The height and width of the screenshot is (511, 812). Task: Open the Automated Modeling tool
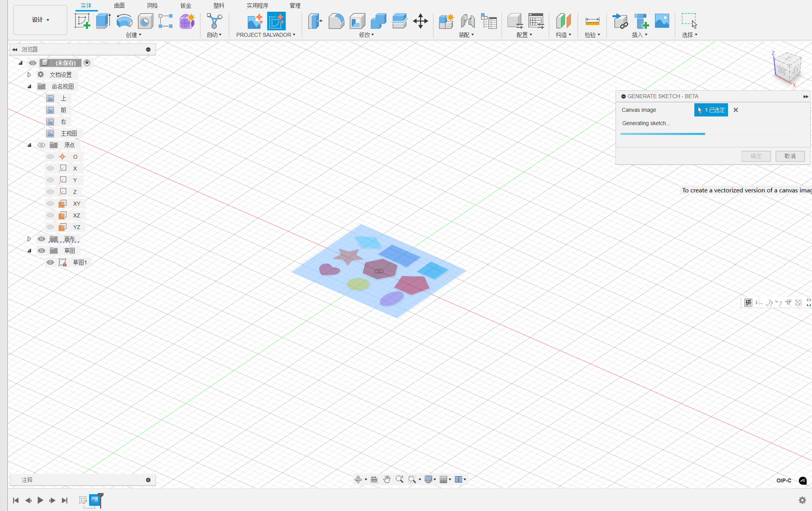pos(215,21)
